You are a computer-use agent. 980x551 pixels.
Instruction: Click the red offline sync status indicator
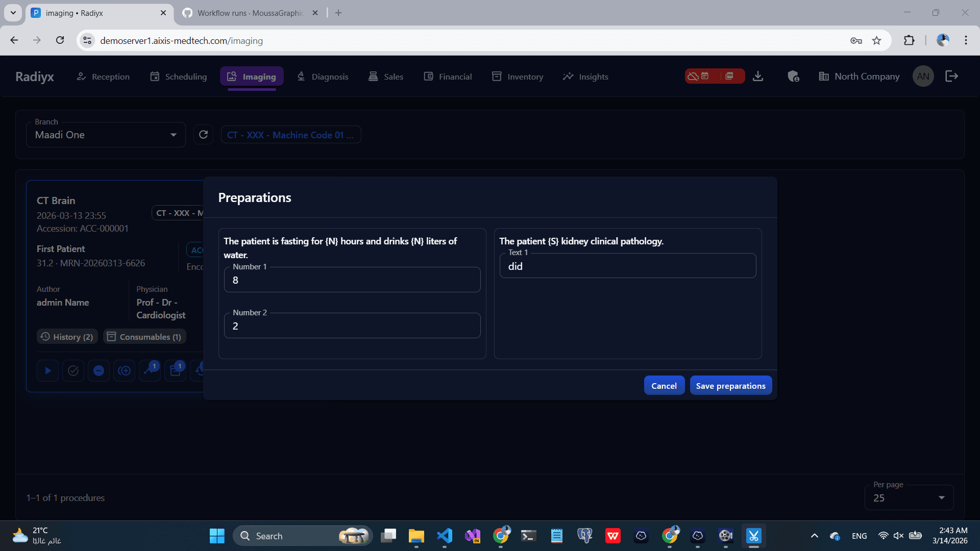tap(715, 76)
